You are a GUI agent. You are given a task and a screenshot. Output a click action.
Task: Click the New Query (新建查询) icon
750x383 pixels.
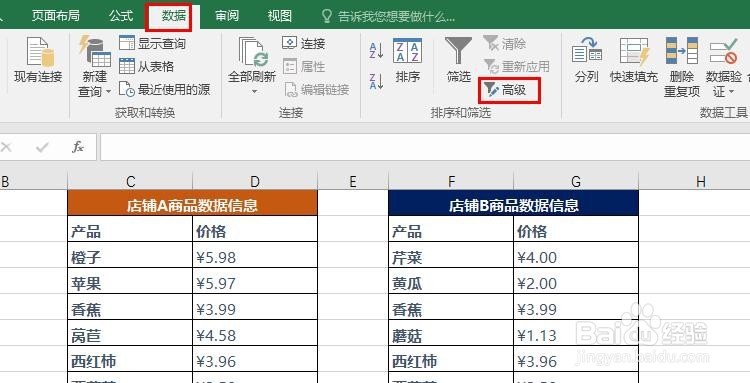tap(95, 52)
